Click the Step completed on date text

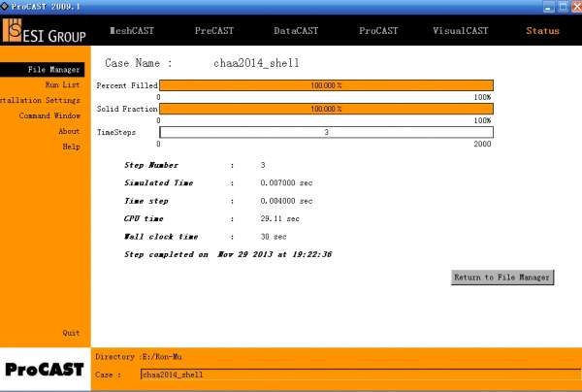tap(228, 254)
